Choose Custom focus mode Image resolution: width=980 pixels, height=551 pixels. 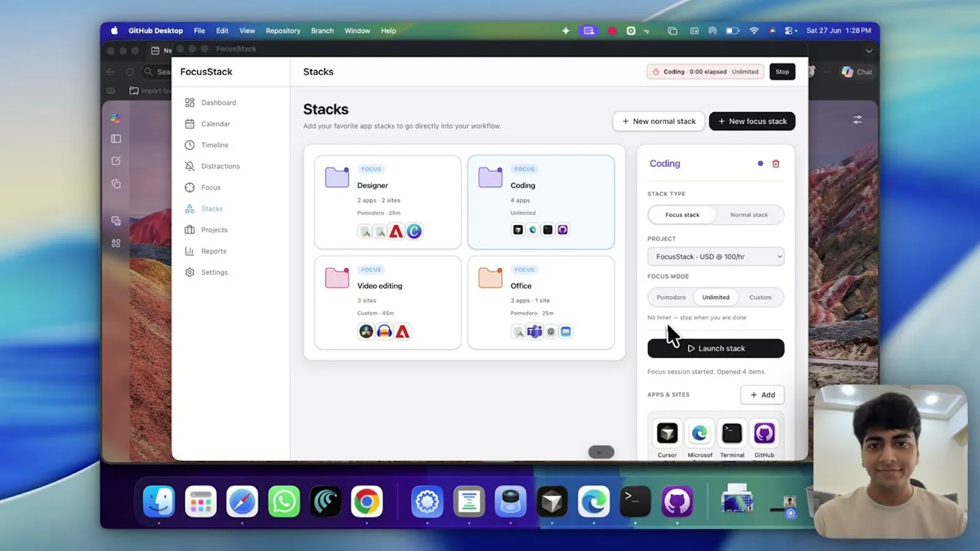tap(760, 298)
